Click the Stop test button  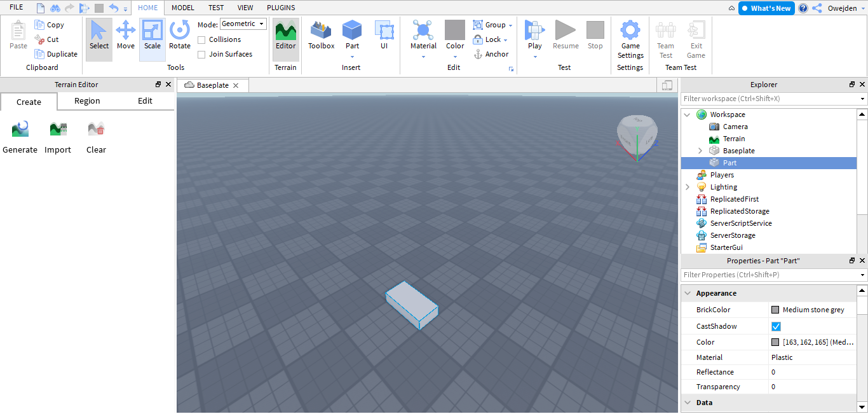(595, 35)
